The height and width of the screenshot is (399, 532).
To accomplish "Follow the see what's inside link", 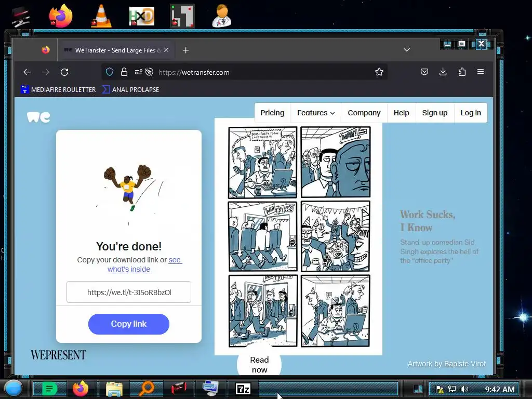I will pyautogui.click(x=145, y=264).
